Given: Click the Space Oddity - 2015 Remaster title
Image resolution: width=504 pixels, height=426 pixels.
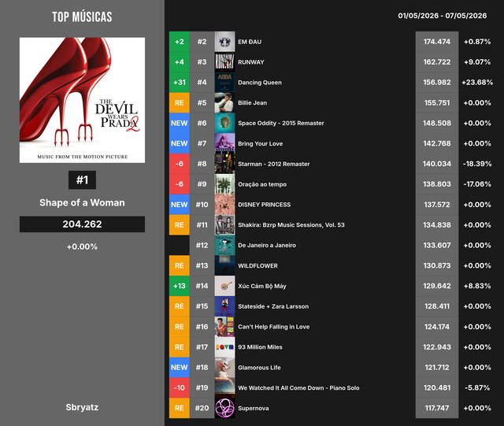Looking at the screenshot, I should (x=281, y=123).
